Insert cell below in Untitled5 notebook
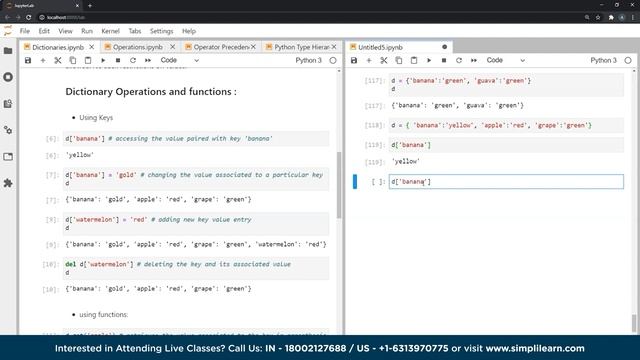 click(369, 60)
